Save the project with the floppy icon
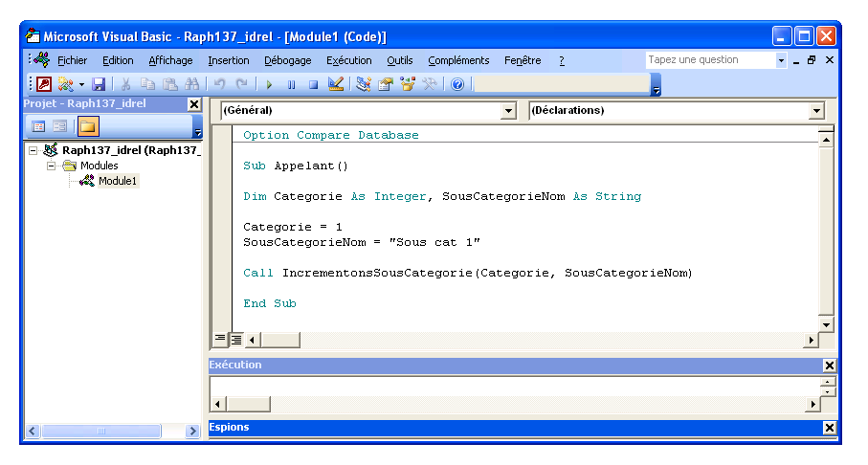 99,84
